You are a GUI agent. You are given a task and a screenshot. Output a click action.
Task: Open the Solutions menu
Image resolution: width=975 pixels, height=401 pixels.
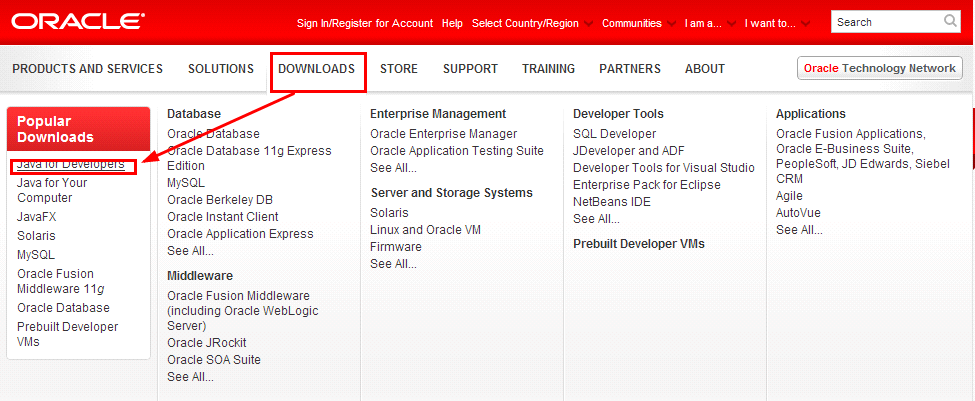pos(221,69)
